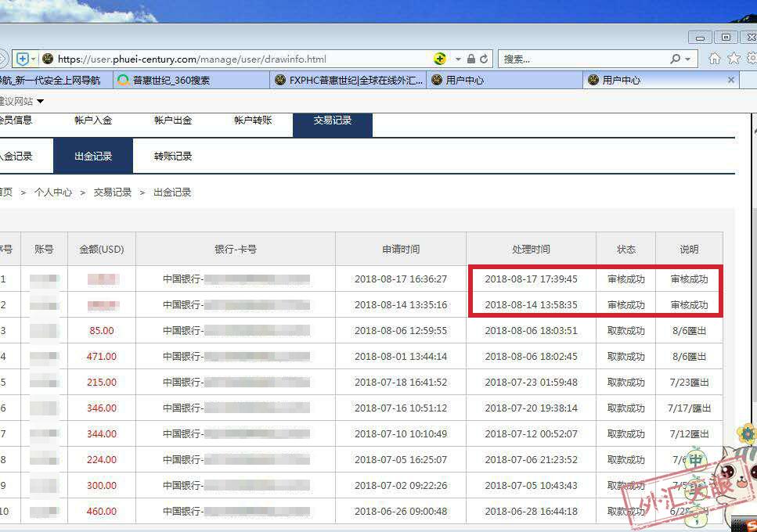Click the 个人中心 breadcrumb link
Screen dimensions: 757x532
tap(53, 192)
